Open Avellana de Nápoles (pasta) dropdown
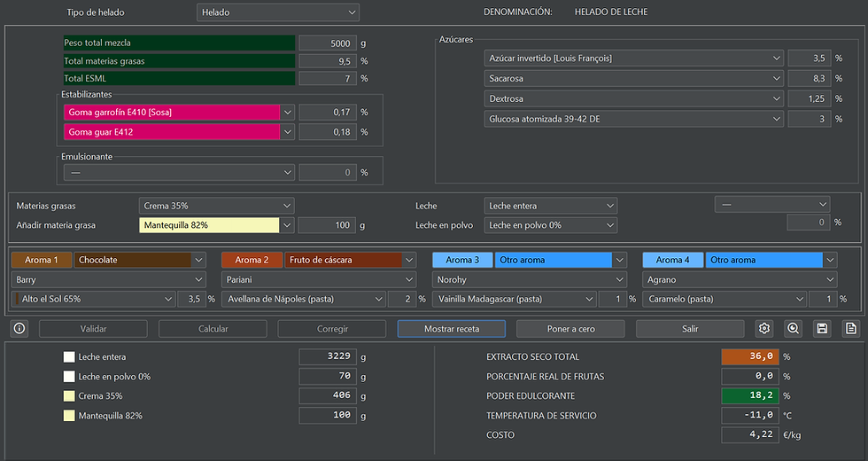This screenshot has height=461, width=868. (x=304, y=300)
